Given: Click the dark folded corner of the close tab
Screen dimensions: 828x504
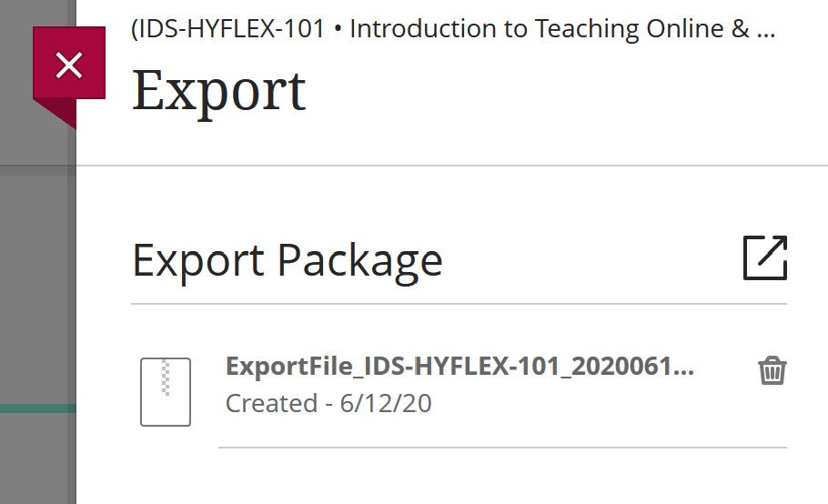Looking at the screenshot, I should pyautogui.click(x=59, y=111).
